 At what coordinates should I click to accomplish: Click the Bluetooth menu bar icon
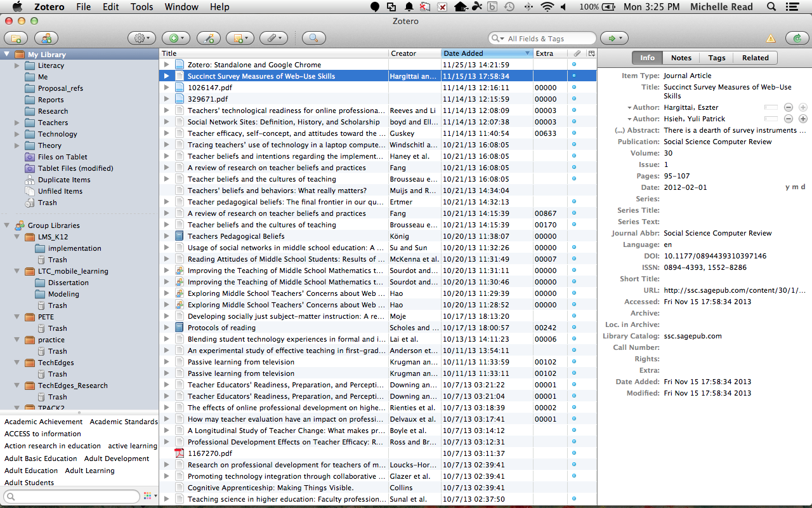(528, 7)
